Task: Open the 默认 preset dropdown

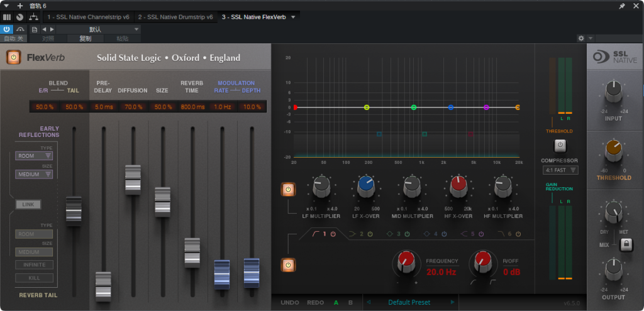Action: (x=98, y=30)
